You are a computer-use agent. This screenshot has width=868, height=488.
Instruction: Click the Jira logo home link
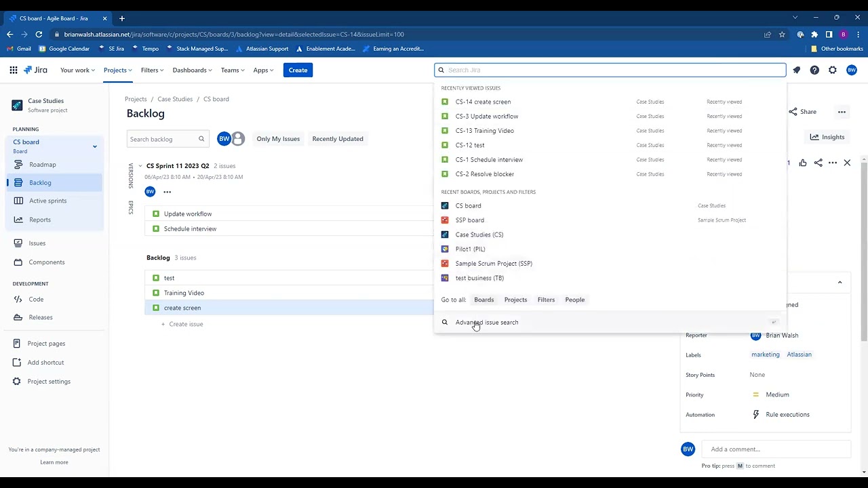tap(36, 70)
